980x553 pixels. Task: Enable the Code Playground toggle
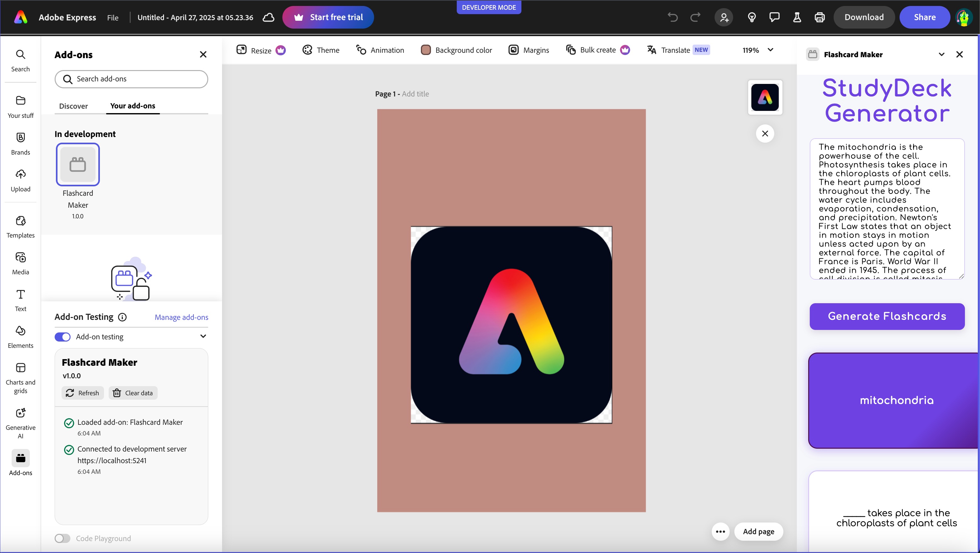[63, 538]
